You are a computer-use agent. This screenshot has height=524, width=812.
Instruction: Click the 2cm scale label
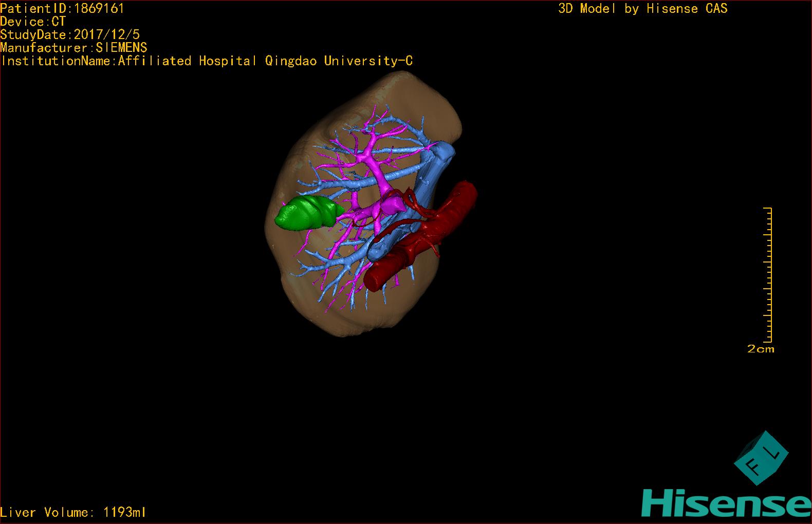pyautogui.click(x=761, y=349)
